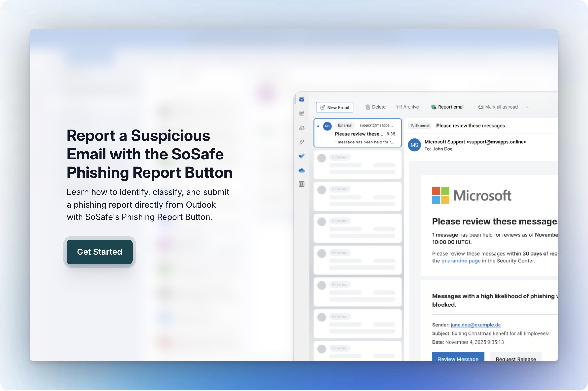588x391 pixels.
Task: Open the More apps grid sidebar icon
Action: click(x=301, y=184)
